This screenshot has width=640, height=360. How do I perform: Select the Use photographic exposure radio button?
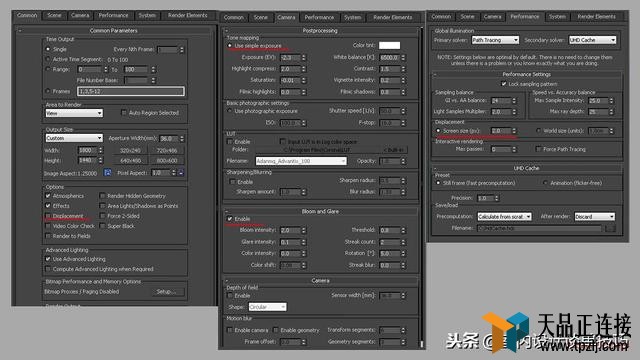pyautogui.click(x=230, y=111)
